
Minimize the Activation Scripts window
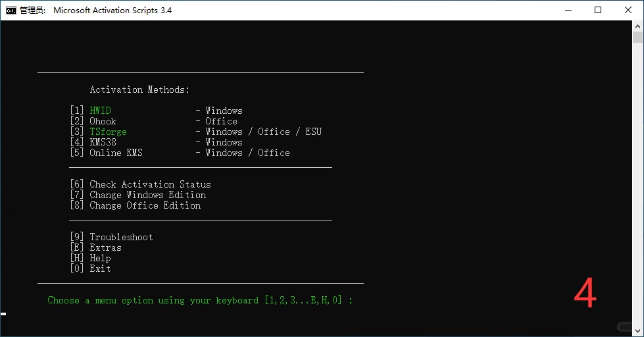(x=567, y=10)
